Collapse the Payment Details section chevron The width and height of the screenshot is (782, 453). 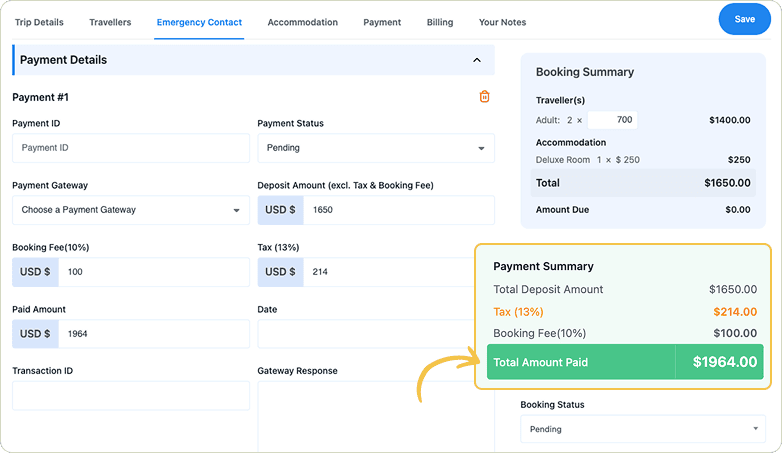pyautogui.click(x=477, y=60)
